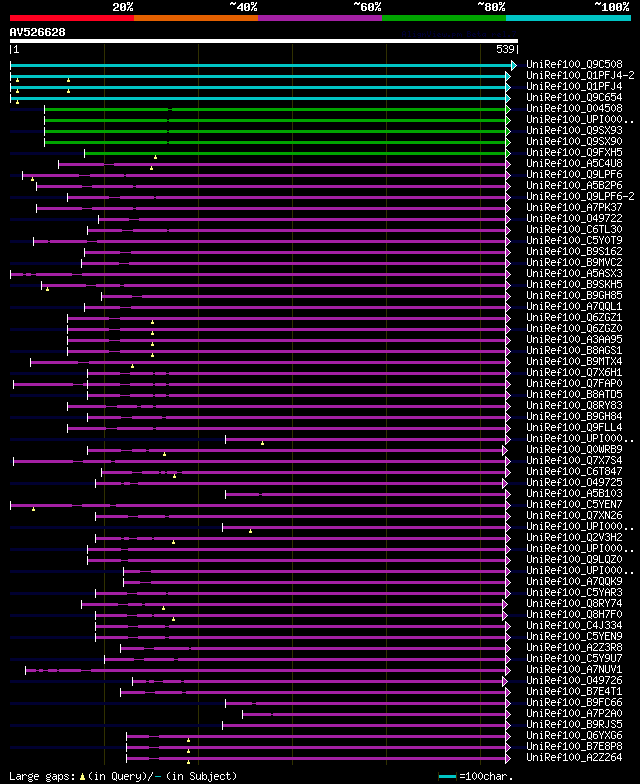The width and height of the screenshot is (640, 784).
Task: Open the UniRef100_Q1PFJ4-2 hit entry
Action: coord(580,76)
